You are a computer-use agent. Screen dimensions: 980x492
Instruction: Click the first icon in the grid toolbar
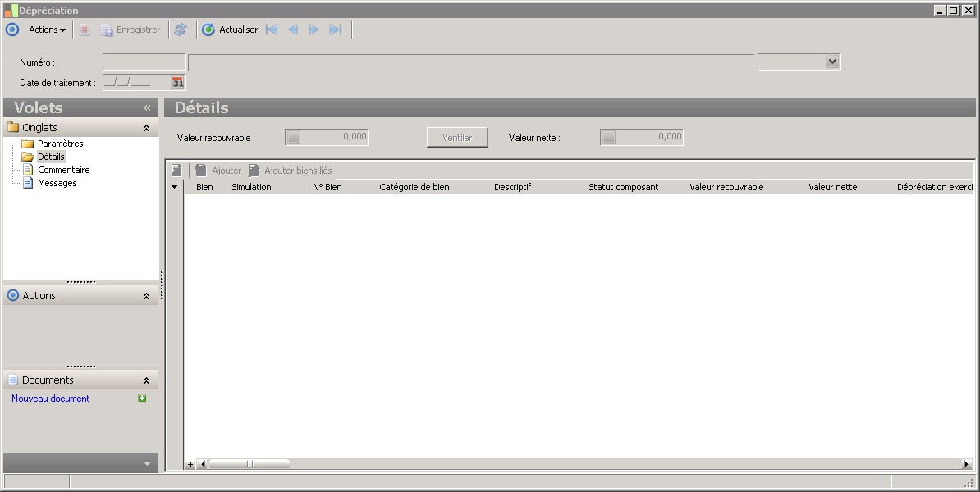pyautogui.click(x=176, y=170)
